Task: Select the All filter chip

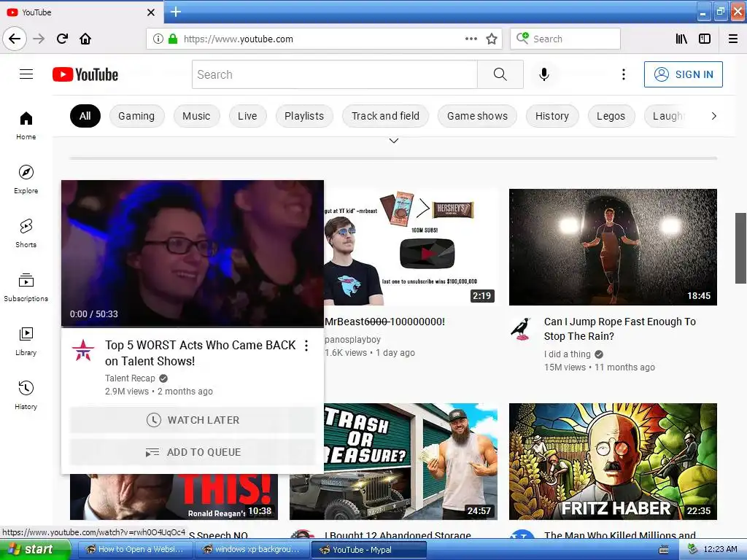Action: [85, 116]
